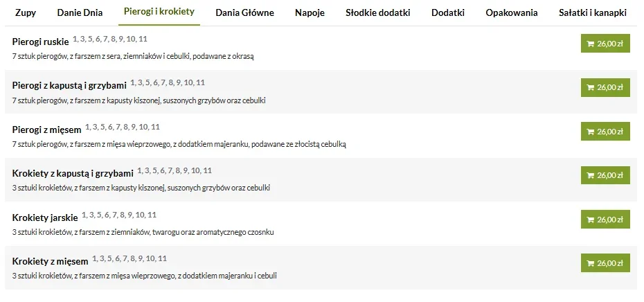Click the Krokiety jarskie item name
The width and height of the screenshot is (644, 302).
pos(45,218)
